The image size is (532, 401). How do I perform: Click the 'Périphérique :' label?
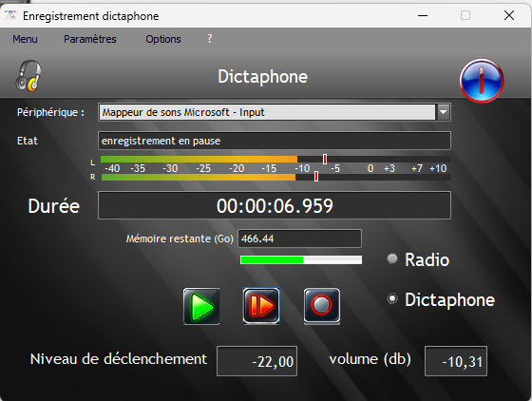point(51,112)
